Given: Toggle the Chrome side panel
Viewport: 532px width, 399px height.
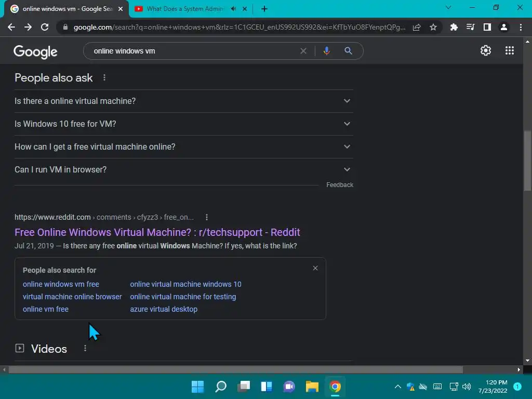Looking at the screenshot, I should (487, 27).
